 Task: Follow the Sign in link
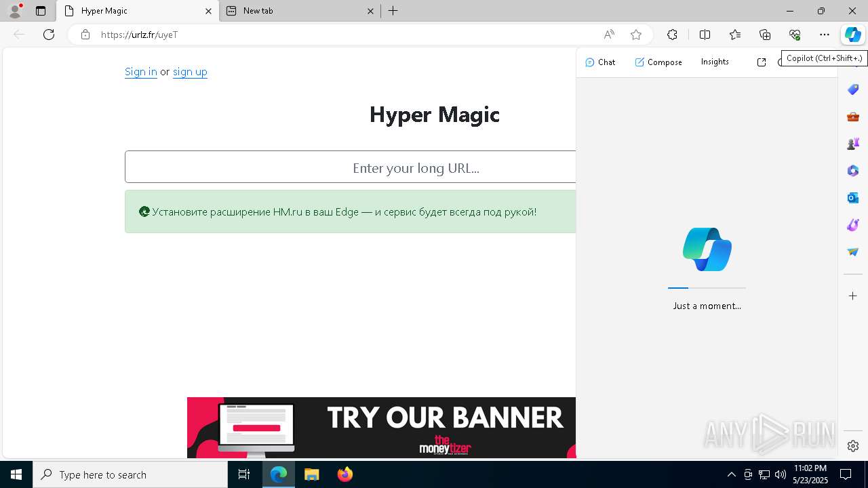(x=141, y=72)
